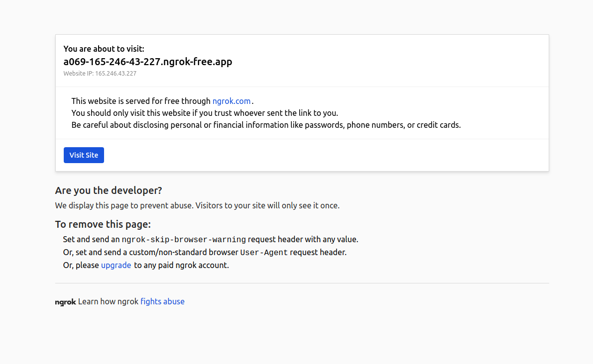Viewport: 593px width, 364px height.
Task: Click the 'To remove this page:' heading
Action: coord(103,224)
